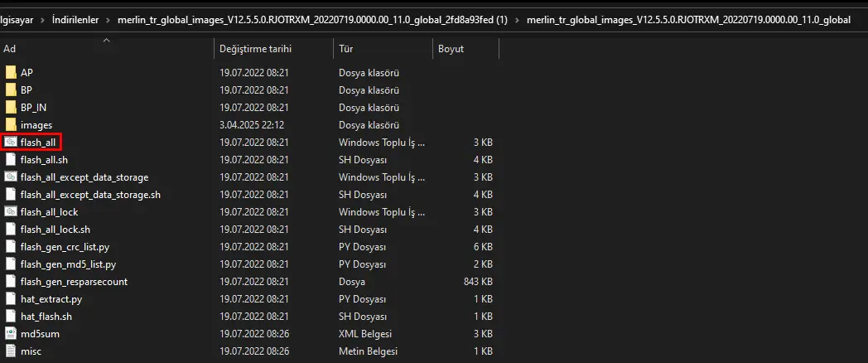
Task: Click the flash_all_lock batch file icon
Action: point(11,211)
